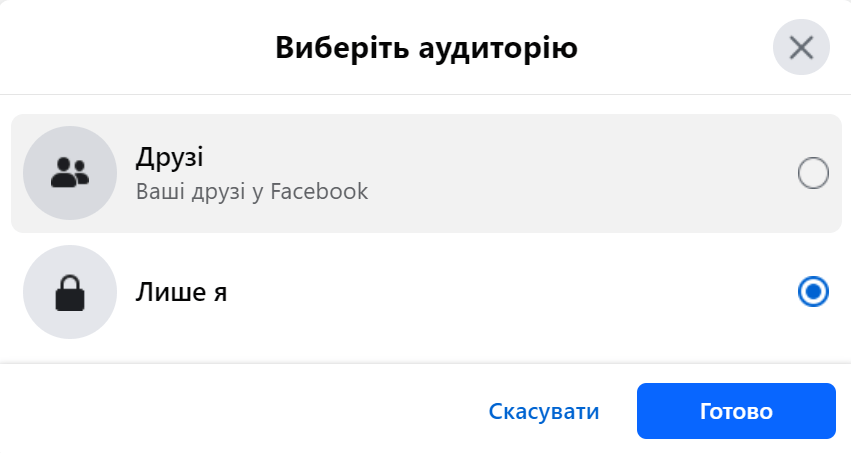
Task: Click empty space in the highlighted Друзі row
Action: point(560,174)
